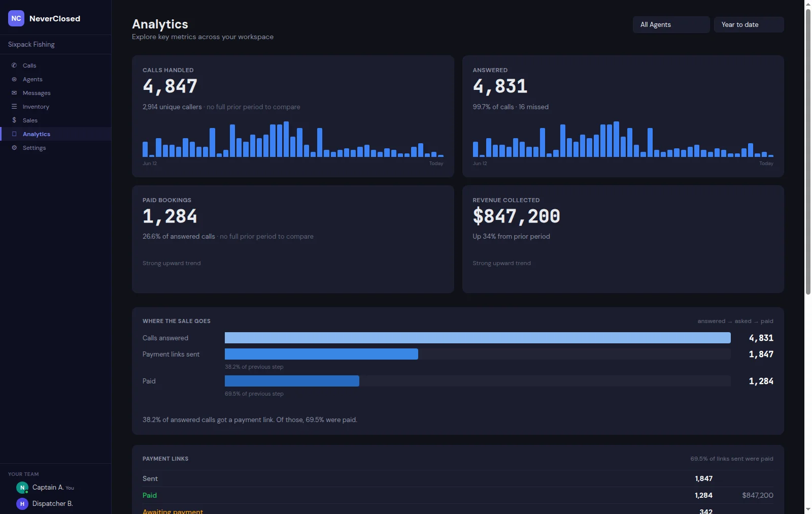Click 'Strong upward trend' under Paid Bookings
Image resolution: width=812 pixels, height=514 pixels.
172,263
